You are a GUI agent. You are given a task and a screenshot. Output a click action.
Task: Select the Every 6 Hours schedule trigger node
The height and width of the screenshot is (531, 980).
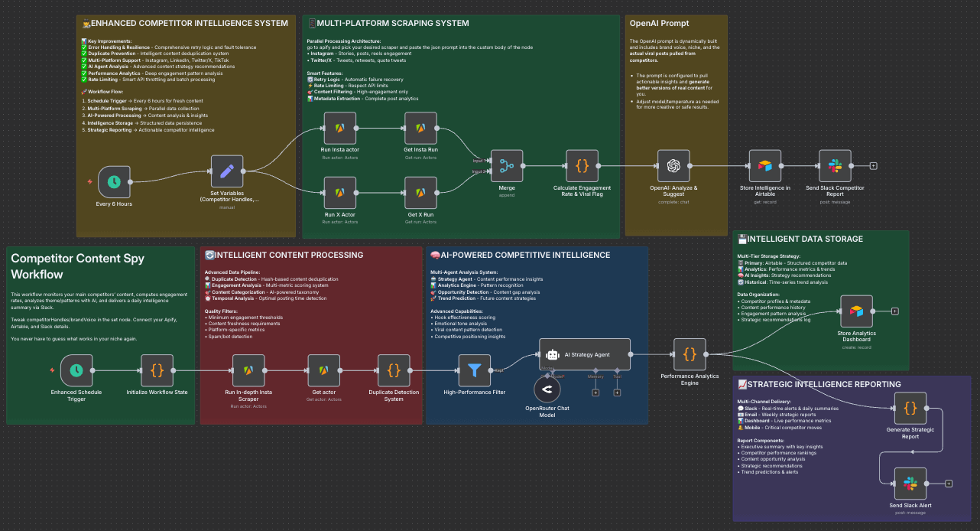114,182
